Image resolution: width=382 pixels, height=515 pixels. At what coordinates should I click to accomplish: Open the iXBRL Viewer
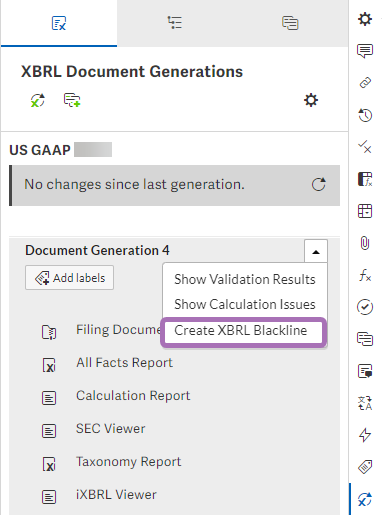pyautogui.click(x=116, y=495)
